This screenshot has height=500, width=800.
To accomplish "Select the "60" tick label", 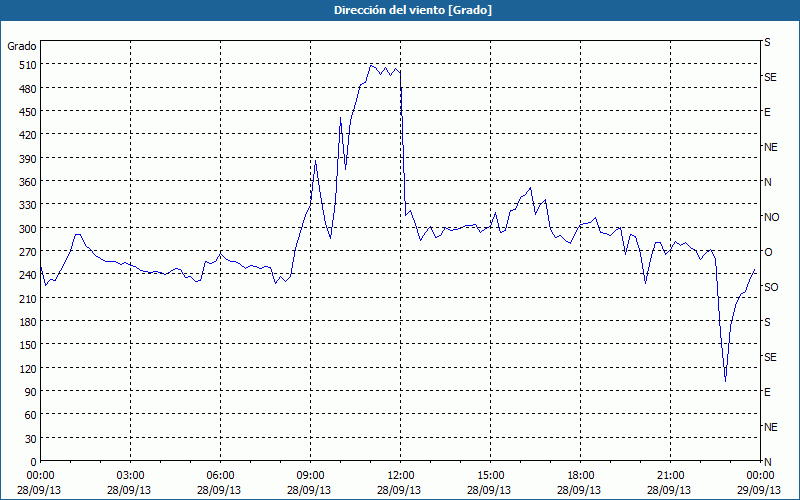I will pos(31,415).
